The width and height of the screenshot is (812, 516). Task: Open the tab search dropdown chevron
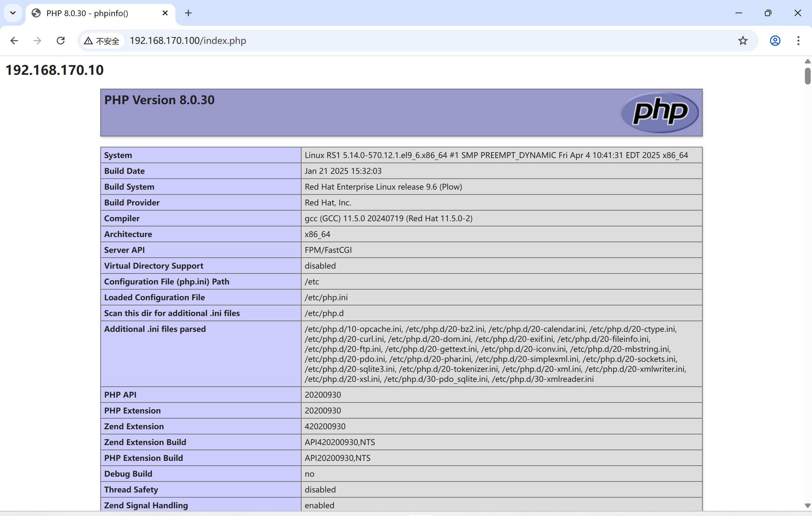click(13, 13)
